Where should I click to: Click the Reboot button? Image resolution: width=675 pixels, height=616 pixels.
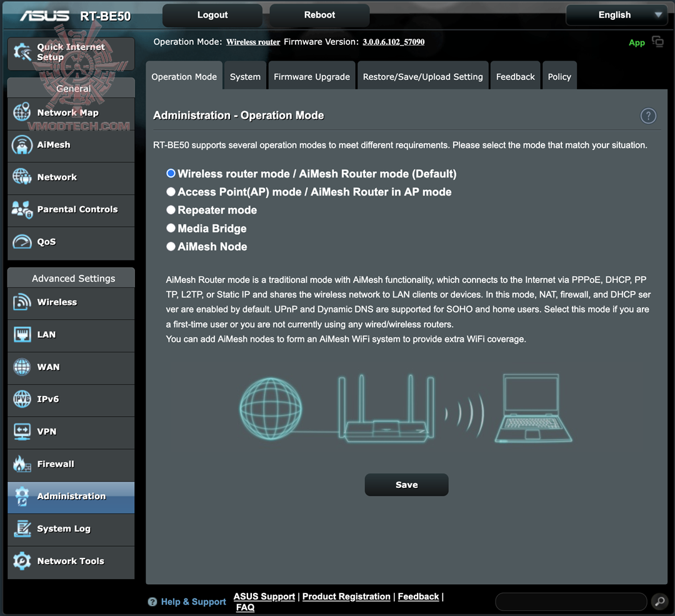(x=319, y=15)
